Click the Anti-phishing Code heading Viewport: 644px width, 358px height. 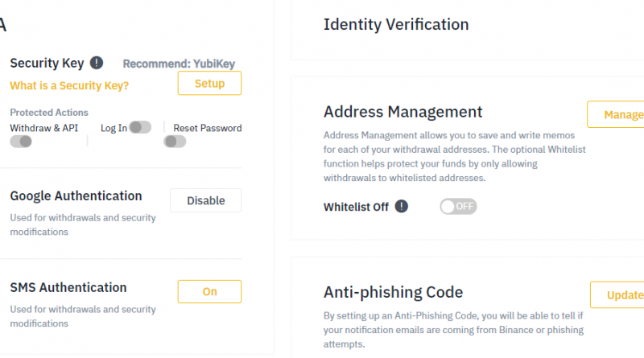pyautogui.click(x=393, y=292)
